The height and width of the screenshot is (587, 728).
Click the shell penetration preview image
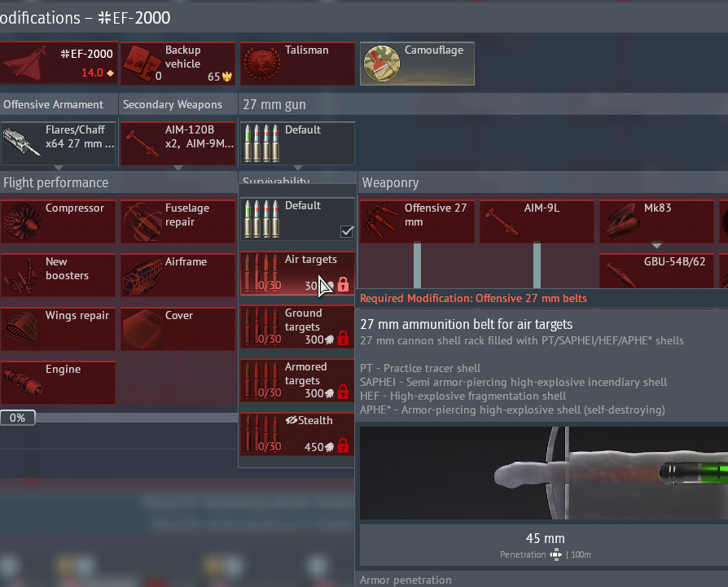[544, 473]
